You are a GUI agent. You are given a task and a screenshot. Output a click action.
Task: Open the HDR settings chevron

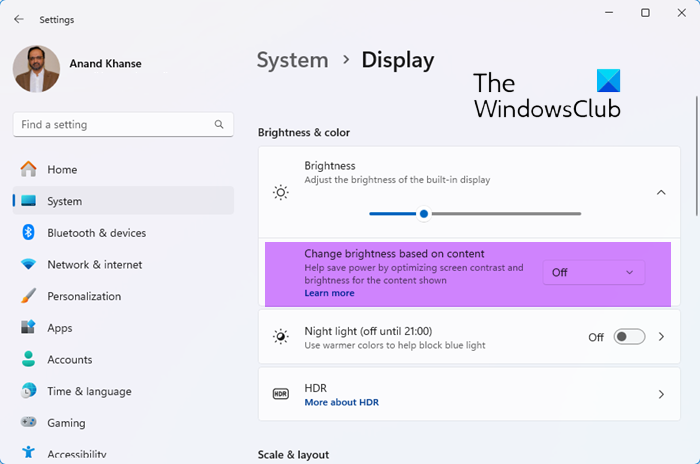click(x=661, y=394)
